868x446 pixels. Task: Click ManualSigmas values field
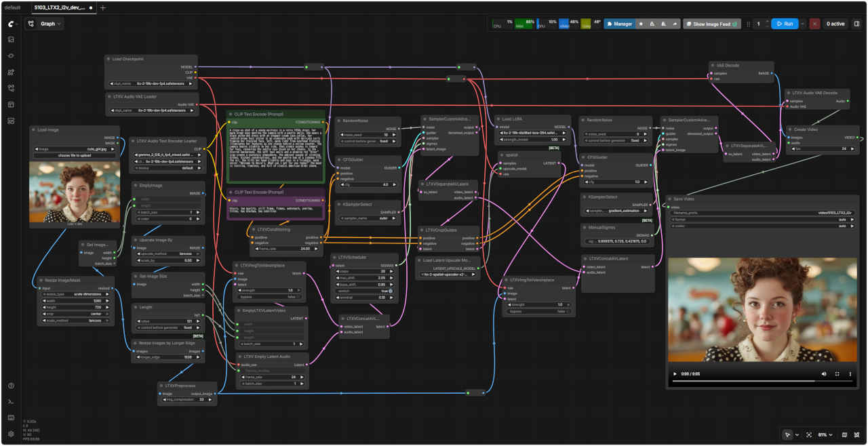pyautogui.click(x=617, y=241)
